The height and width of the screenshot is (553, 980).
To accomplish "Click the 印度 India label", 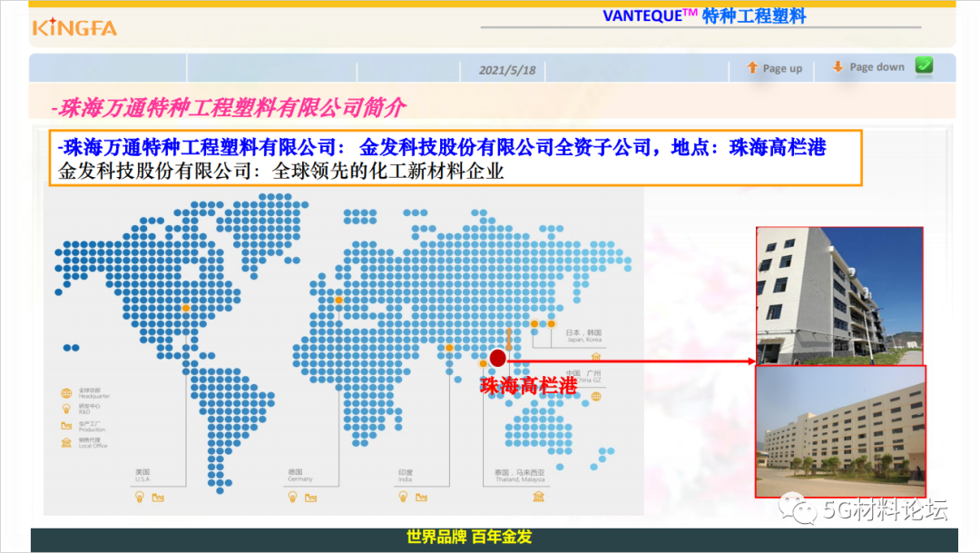I will 405,476.
